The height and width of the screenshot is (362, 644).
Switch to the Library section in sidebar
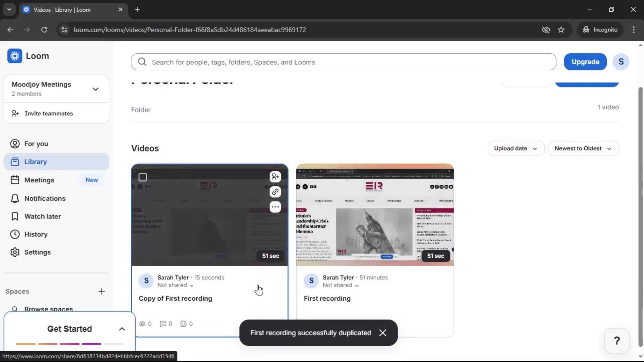point(35,161)
